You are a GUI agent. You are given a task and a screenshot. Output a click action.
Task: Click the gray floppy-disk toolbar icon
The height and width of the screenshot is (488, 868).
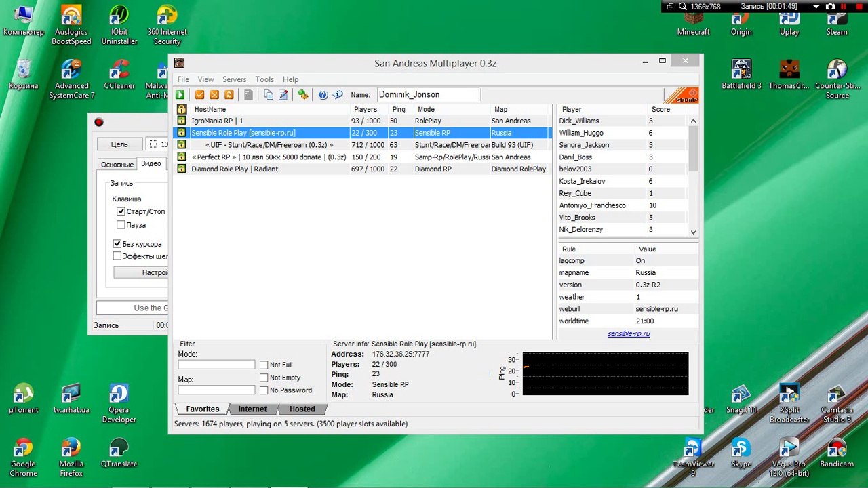tap(249, 95)
